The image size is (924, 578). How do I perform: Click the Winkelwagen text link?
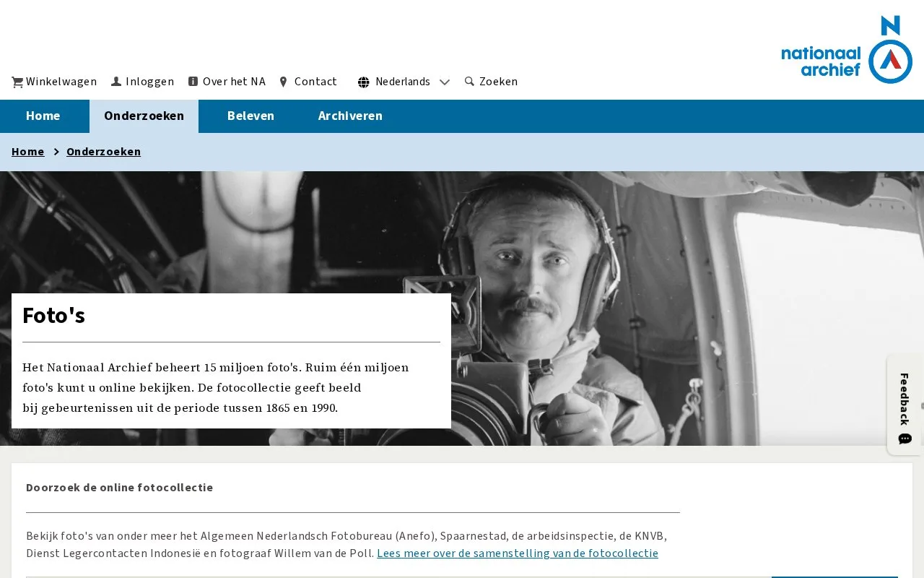click(61, 82)
